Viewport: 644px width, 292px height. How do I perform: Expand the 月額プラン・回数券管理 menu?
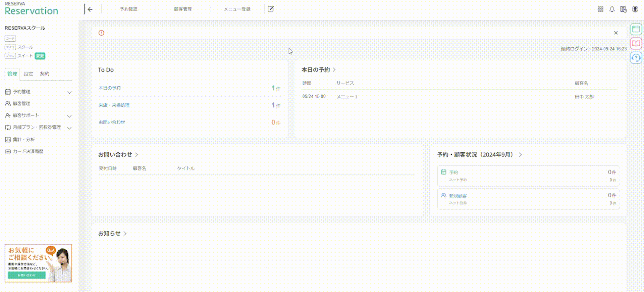pos(69,128)
